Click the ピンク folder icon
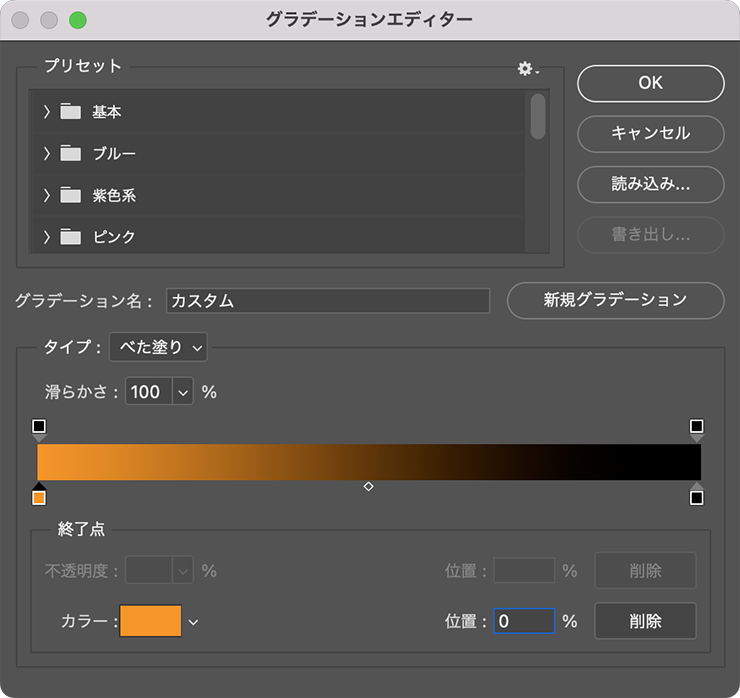This screenshot has width=740, height=698. point(70,237)
